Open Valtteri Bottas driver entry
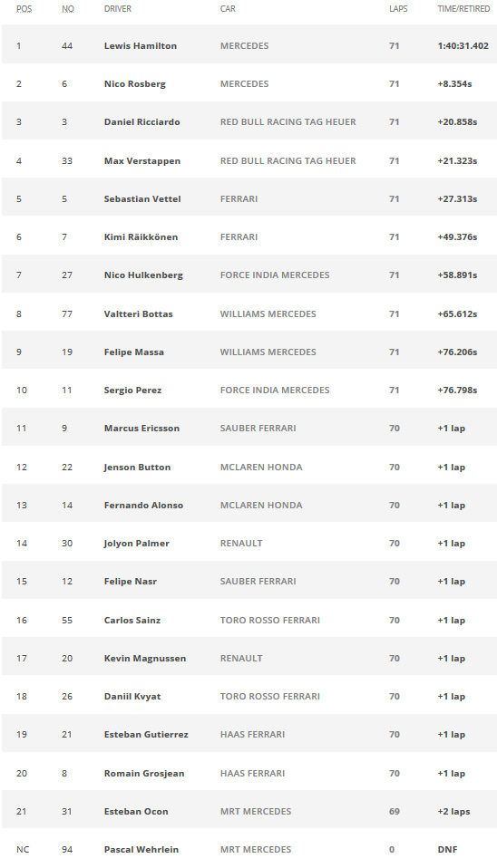Screen dimensions: 497x868 point(139,313)
